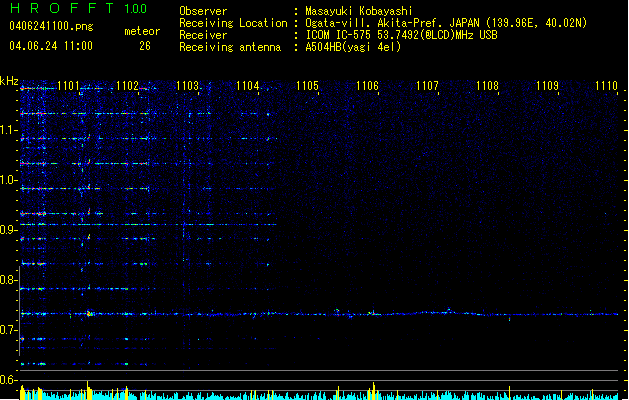The width and height of the screenshot is (629, 400).
Task: Click the 0.8 kHz frequency axis label
Action: [8, 280]
